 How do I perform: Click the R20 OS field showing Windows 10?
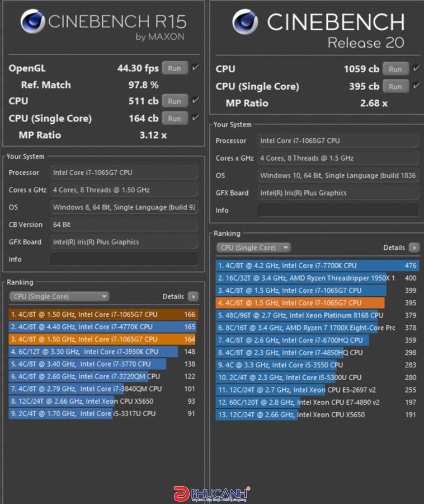[338, 175]
